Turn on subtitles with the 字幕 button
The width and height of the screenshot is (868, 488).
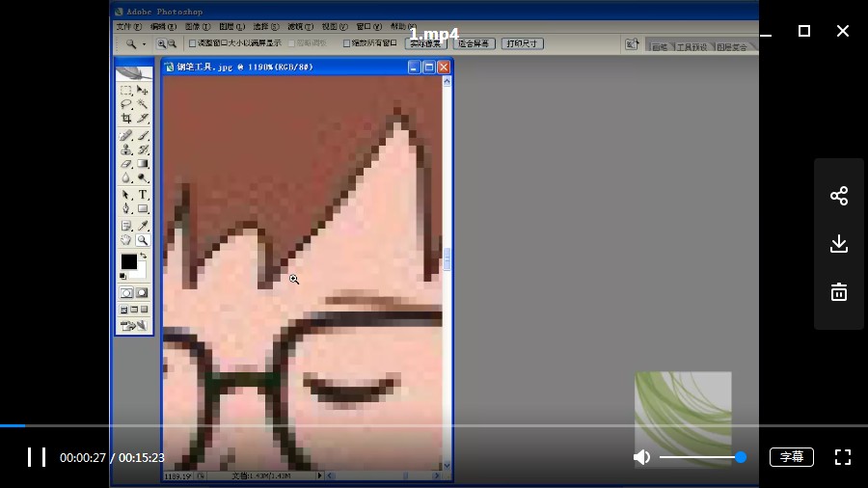coord(791,457)
